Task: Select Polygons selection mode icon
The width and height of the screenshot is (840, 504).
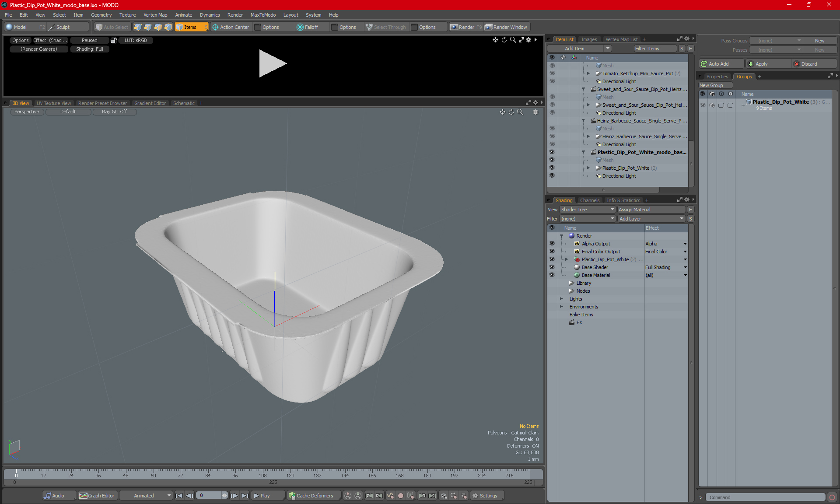Action: pyautogui.click(x=158, y=27)
